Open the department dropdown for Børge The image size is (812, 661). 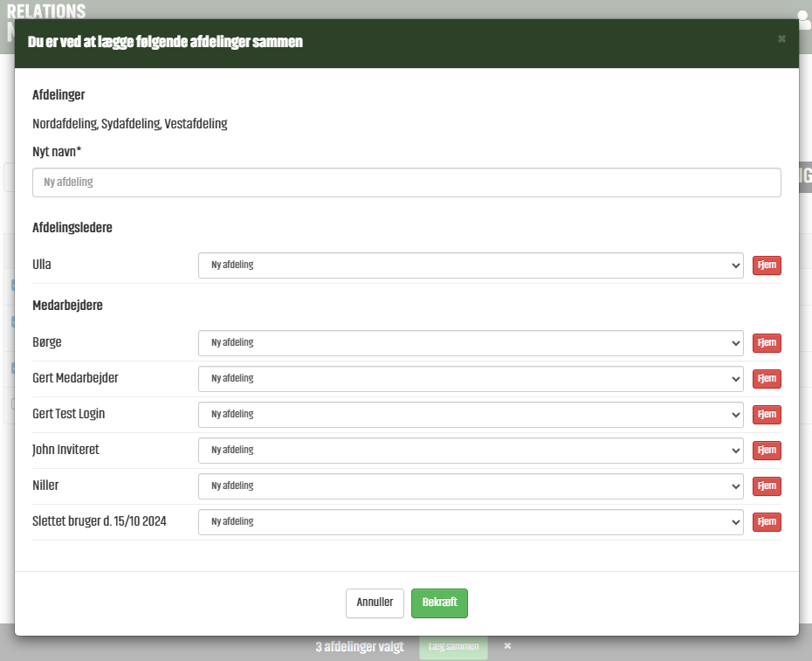pyautogui.click(x=470, y=343)
